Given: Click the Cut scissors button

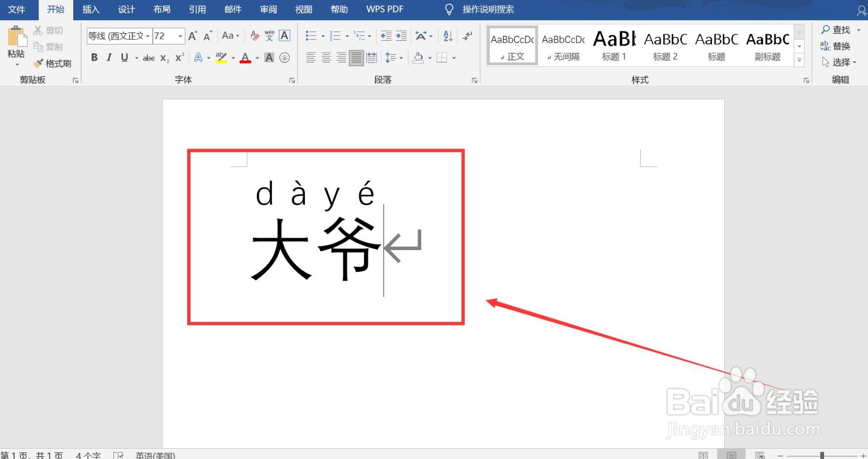Looking at the screenshot, I should [48, 30].
